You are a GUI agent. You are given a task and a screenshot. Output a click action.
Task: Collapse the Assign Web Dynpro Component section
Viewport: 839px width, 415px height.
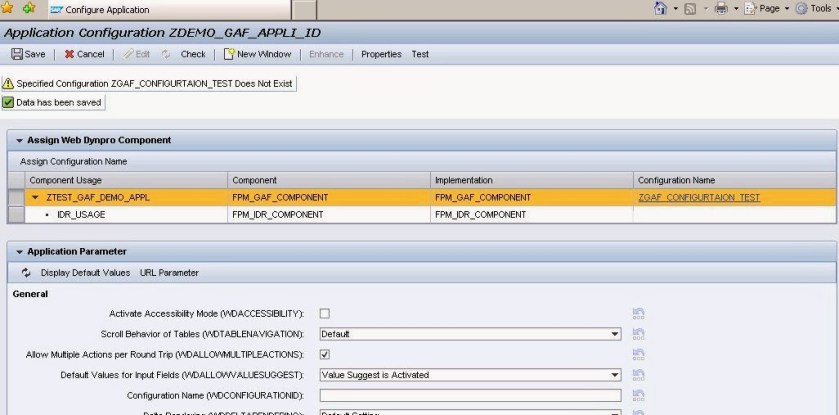[x=20, y=141]
